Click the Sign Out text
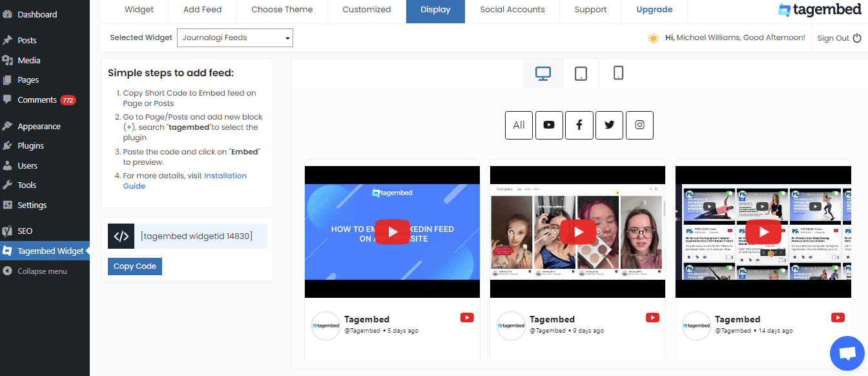Viewport: 868px width, 376px height. [833, 38]
